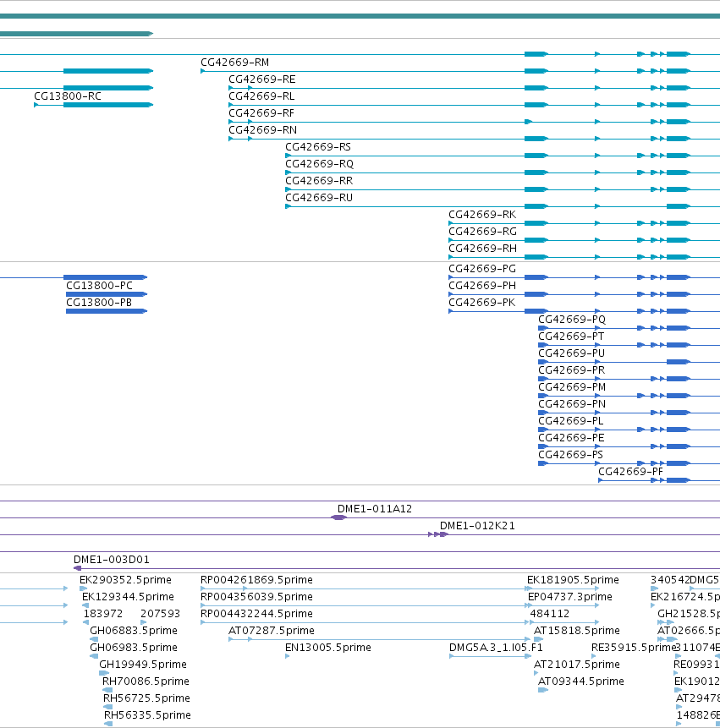The image size is (720, 728).
Task: Click EST RE35915.5prime
Action: coord(633,647)
